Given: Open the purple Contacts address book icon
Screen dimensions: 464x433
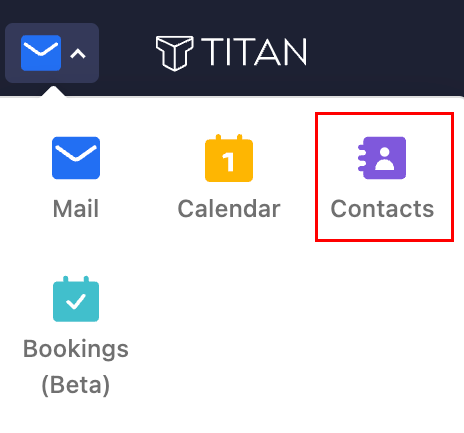Looking at the screenshot, I should pyautogui.click(x=382, y=158).
